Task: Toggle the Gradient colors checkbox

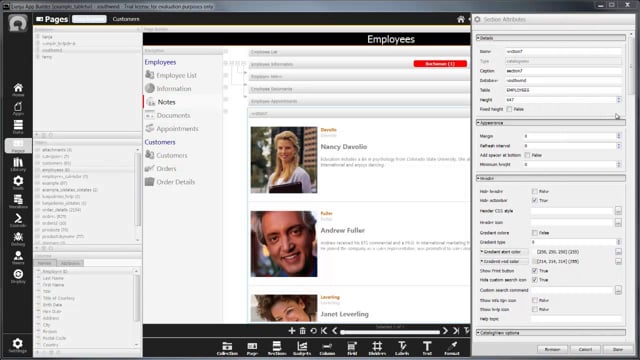Action: coord(534,233)
